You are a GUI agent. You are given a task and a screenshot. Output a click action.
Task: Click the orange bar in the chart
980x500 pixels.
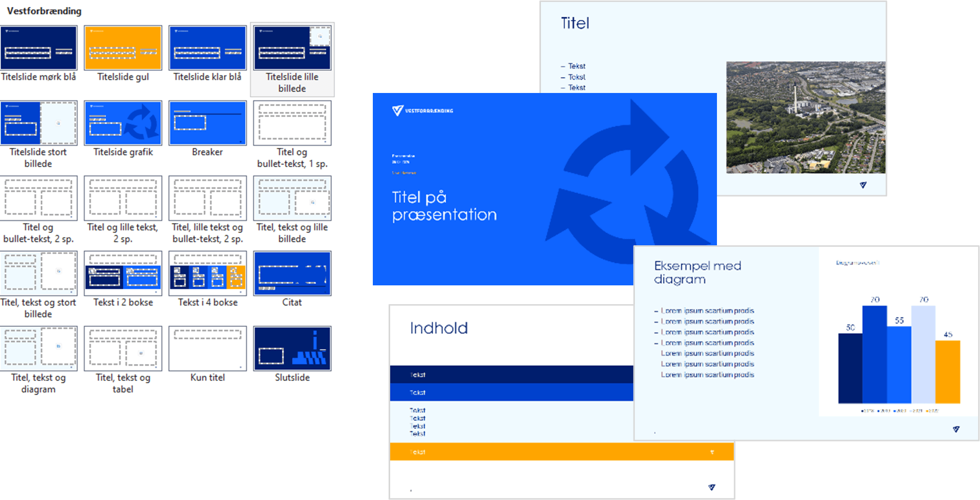[x=947, y=372]
